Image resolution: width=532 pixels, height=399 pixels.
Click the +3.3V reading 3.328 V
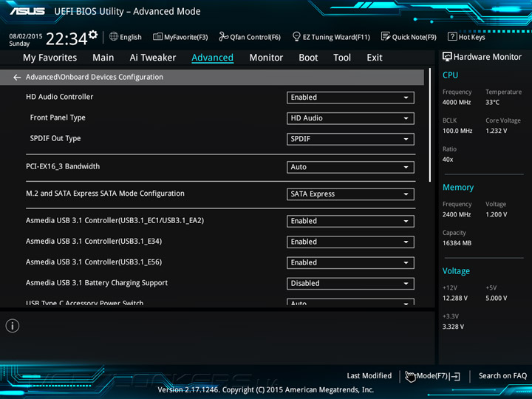(x=453, y=327)
